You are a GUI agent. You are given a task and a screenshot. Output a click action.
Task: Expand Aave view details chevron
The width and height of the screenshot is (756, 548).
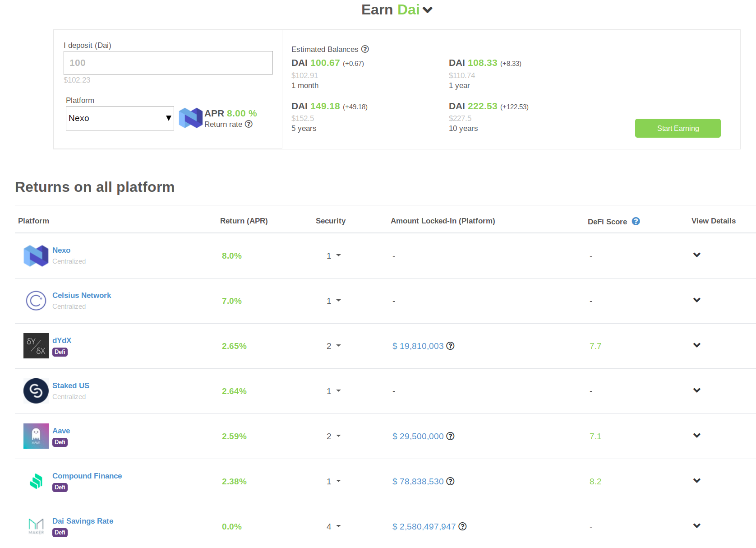click(697, 436)
